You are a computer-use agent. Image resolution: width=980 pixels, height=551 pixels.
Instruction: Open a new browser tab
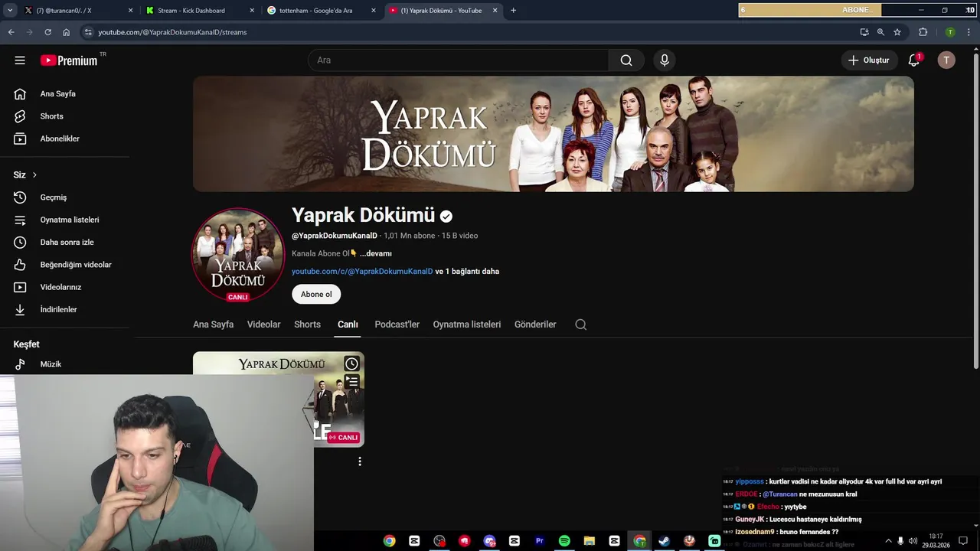point(513,10)
